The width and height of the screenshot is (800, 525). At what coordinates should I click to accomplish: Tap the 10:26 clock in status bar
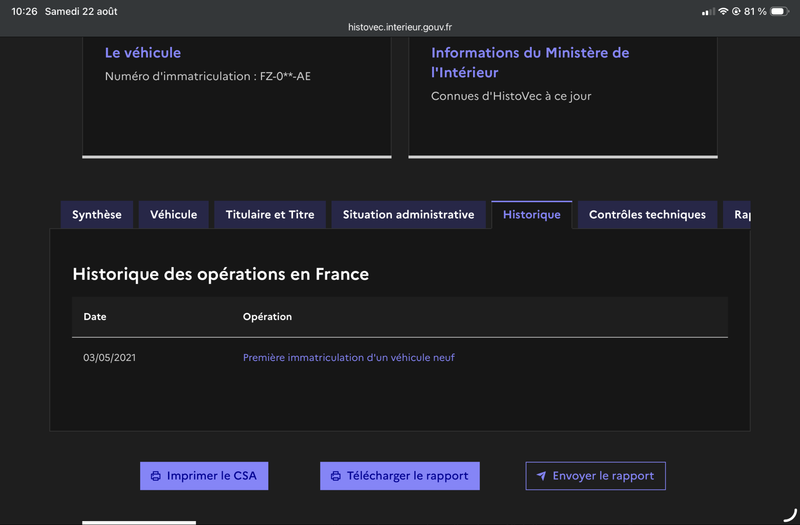click(24, 11)
